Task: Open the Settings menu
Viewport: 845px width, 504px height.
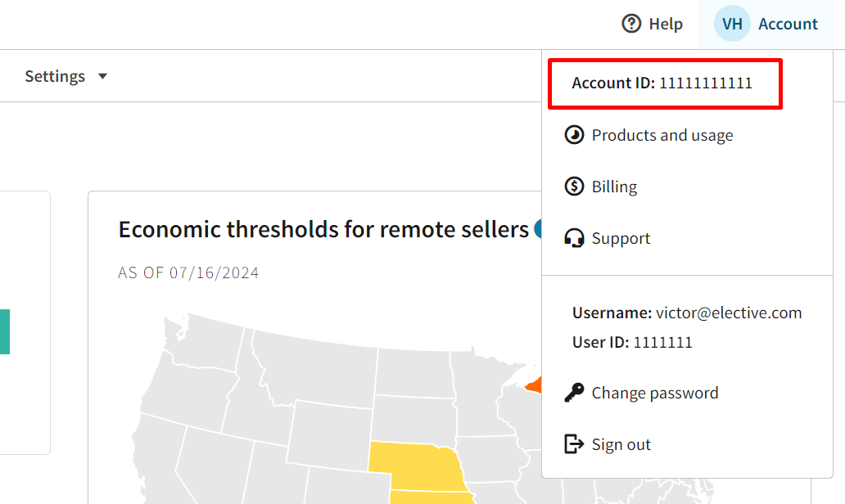Action: [55, 76]
